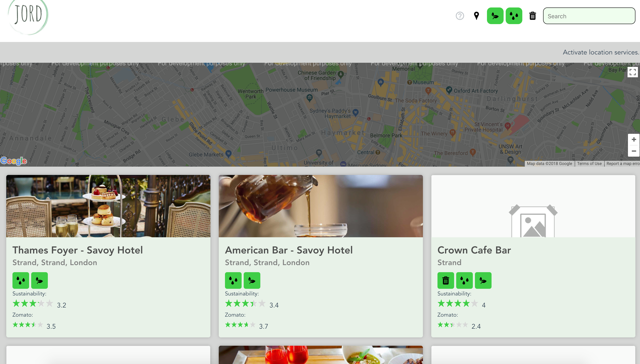Click the Search input field

(589, 16)
